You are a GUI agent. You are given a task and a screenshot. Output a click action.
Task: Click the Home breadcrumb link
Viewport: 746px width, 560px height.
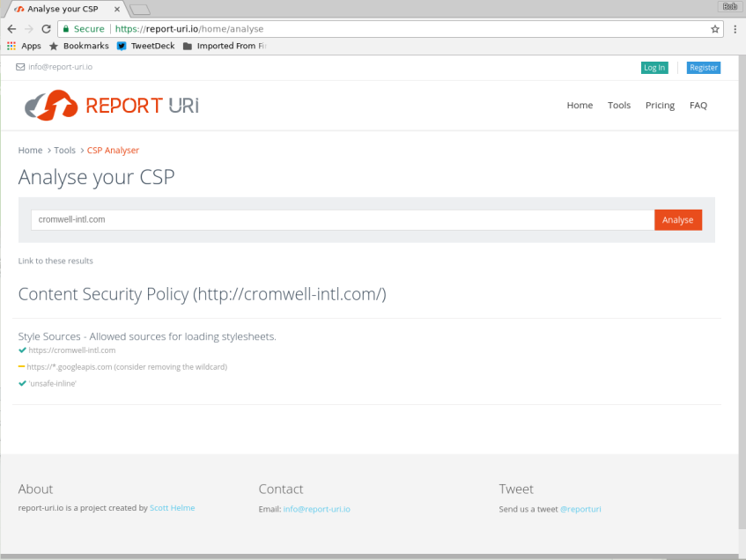coord(31,151)
